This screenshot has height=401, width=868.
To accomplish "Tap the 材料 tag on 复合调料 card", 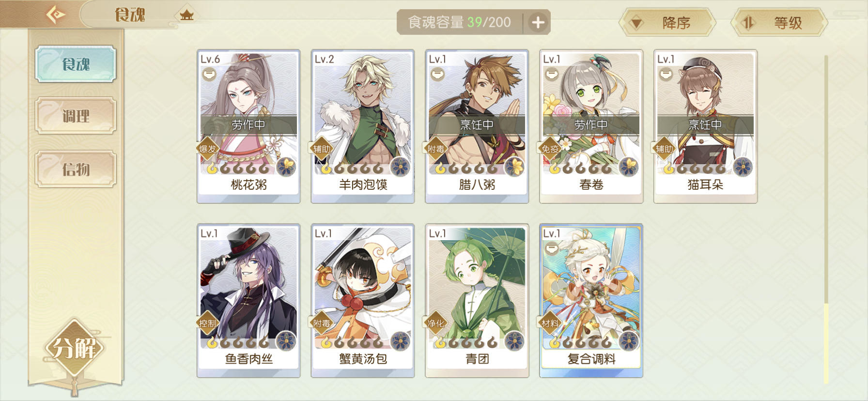I will pyautogui.click(x=550, y=323).
